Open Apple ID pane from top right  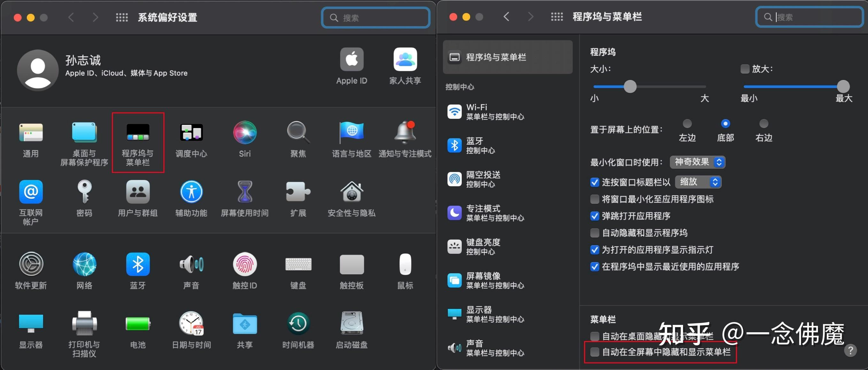click(351, 59)
